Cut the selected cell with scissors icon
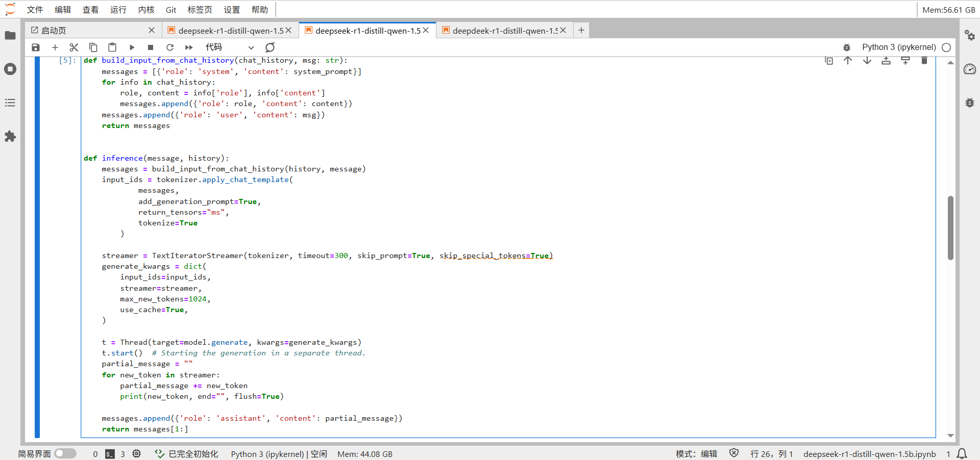 [x=74, y=47]
